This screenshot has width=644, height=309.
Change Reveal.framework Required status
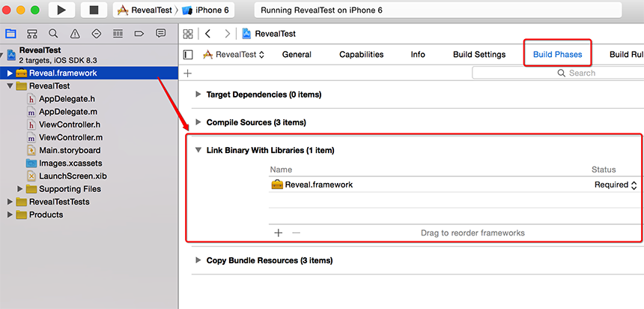[616, 184]
